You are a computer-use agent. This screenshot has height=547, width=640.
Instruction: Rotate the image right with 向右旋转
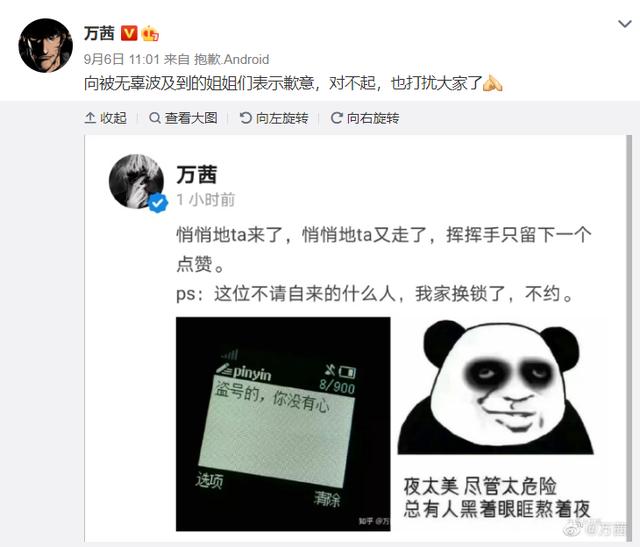(x=365, y=118)
